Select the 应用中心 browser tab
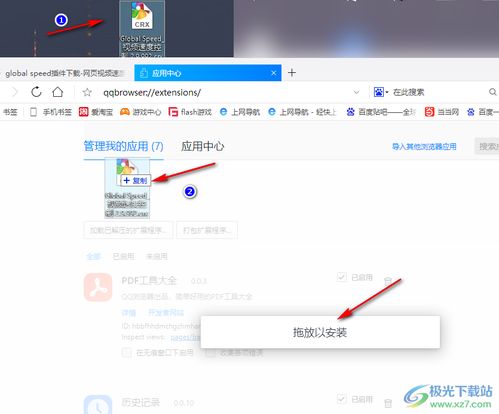 [x=207, y=73]
